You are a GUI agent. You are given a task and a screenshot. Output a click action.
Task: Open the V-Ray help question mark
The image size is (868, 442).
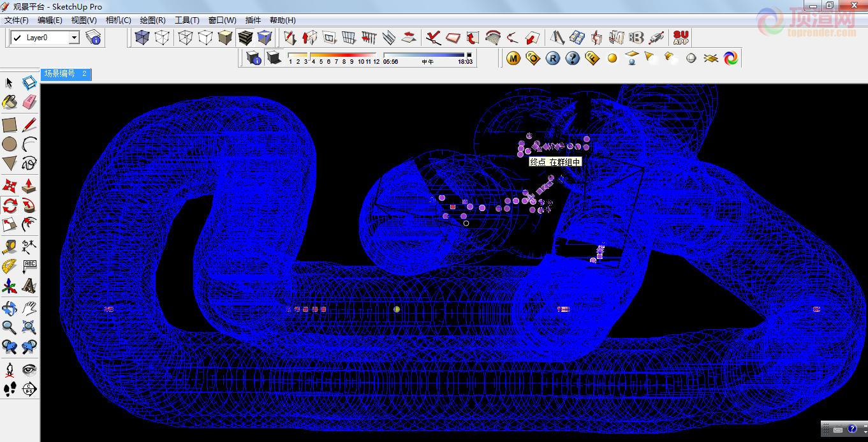coord(573,58)
